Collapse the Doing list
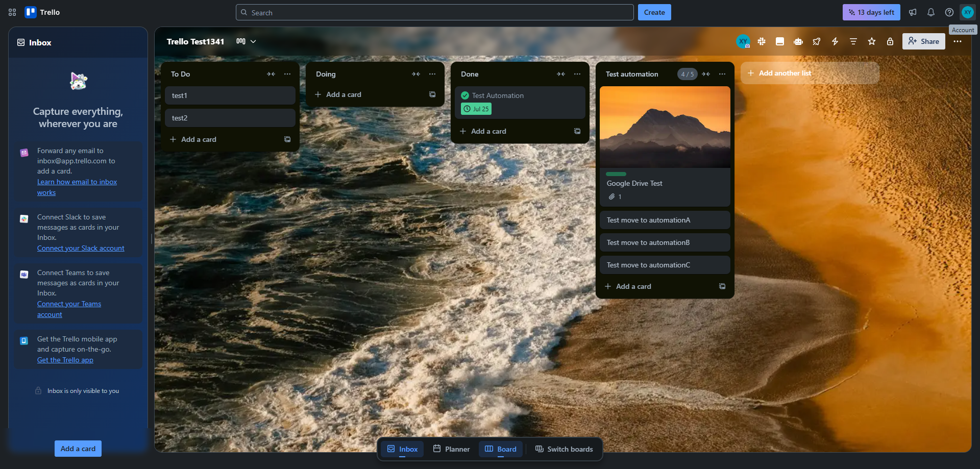Screen dimensions: 980x469 point(416,74)
